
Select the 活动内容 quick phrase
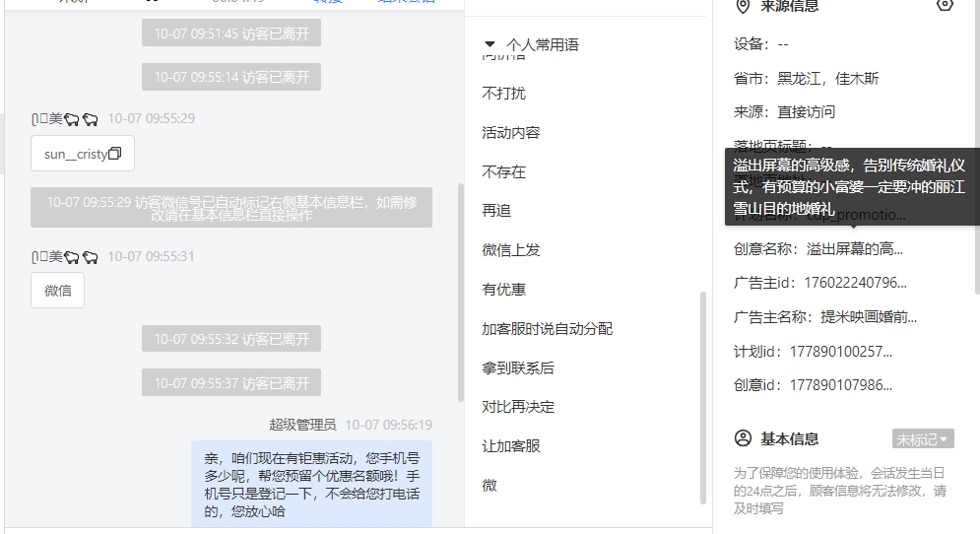click(x=510, y=133)
